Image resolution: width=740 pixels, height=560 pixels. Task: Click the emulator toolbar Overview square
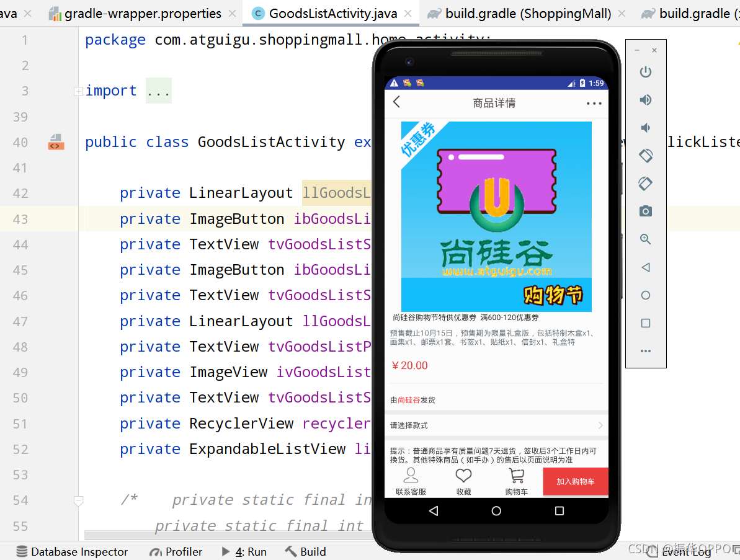pos(646,323)
